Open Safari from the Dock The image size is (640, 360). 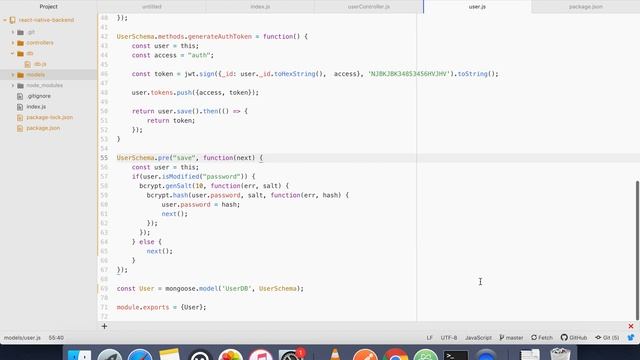pos(140,355)
